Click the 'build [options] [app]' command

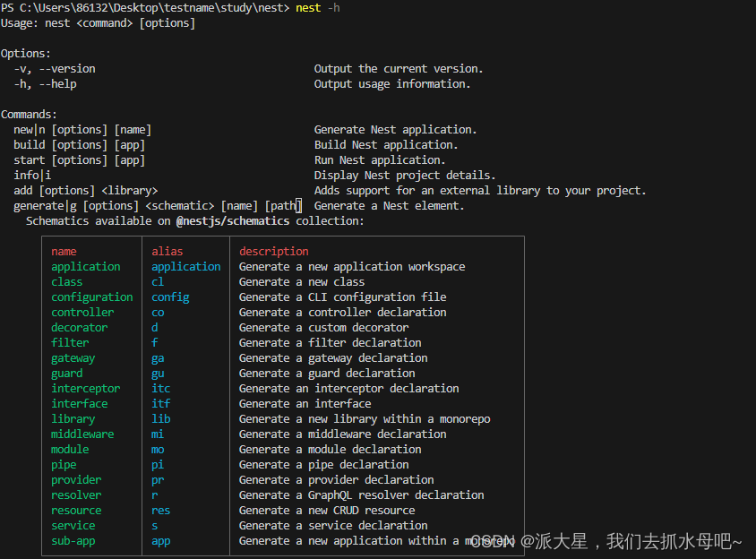pyautogui.click(x=80, y=144)
